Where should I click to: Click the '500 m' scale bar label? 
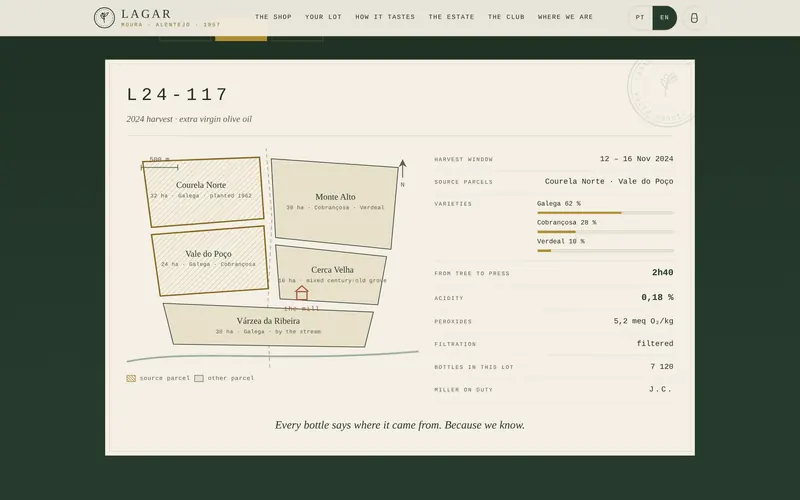tap(159, 160)
